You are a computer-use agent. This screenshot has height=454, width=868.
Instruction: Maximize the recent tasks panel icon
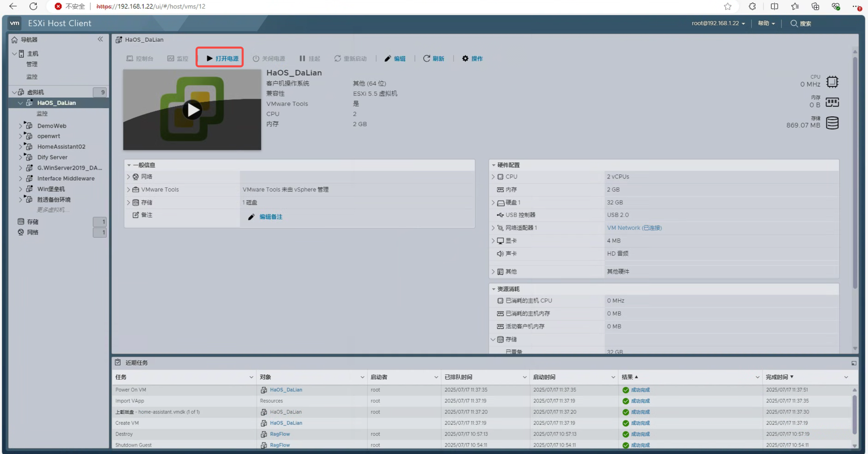(x=853, y=363)
